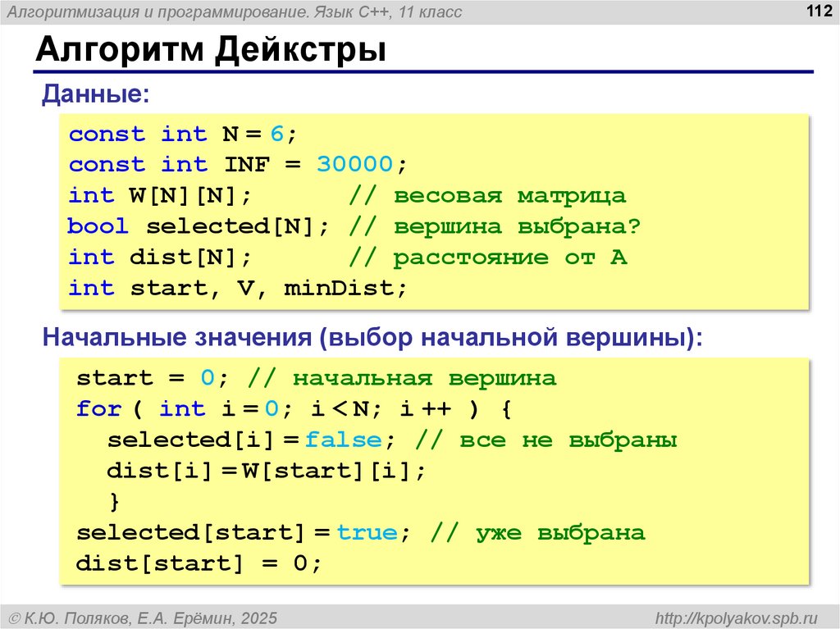Click the "int W[N][N];" declaration

coord(160,196)
